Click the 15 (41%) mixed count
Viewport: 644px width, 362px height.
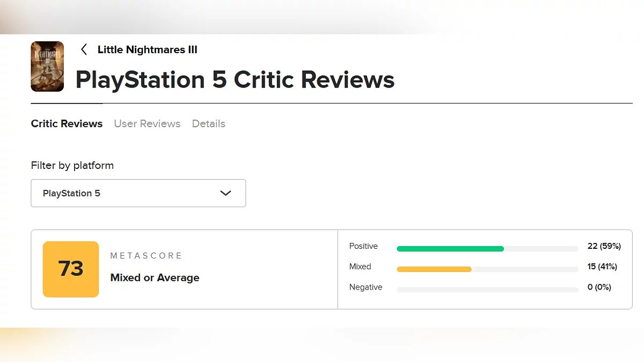point(602,267)
